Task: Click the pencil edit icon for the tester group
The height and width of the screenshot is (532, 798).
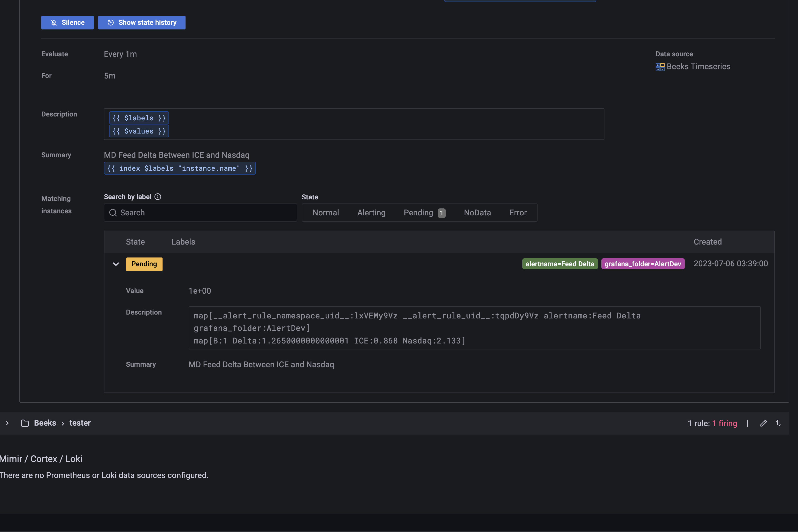Action: 763,423
